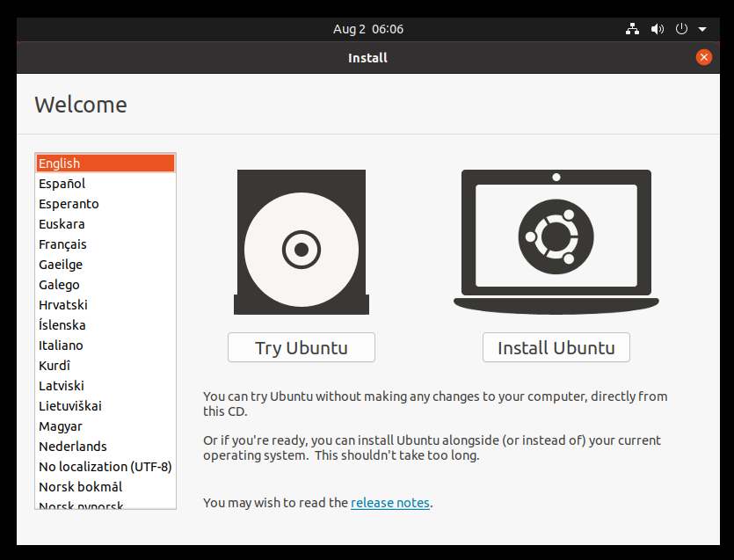The image size is (734, 560).
Task: Select Magyar language
Action: coord(105,426)
